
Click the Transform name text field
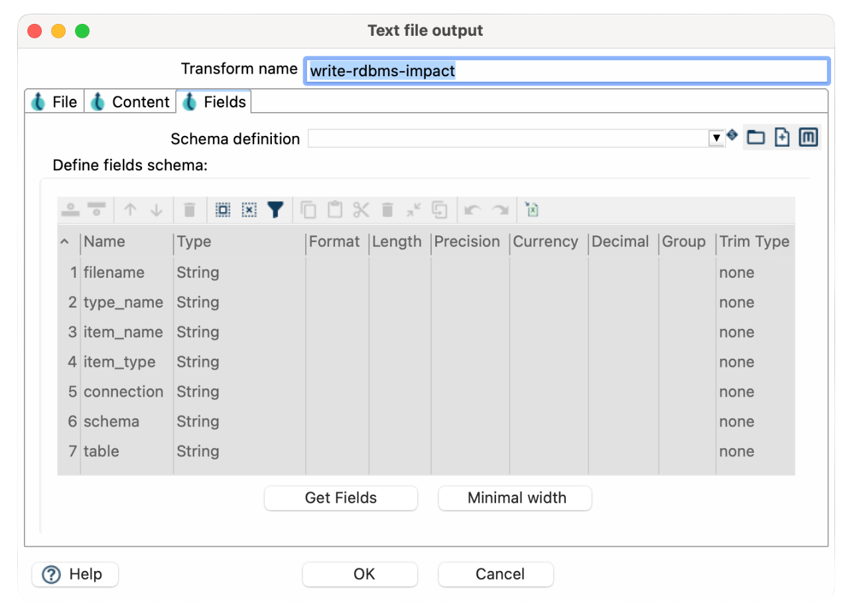click(x=566, y=71)
